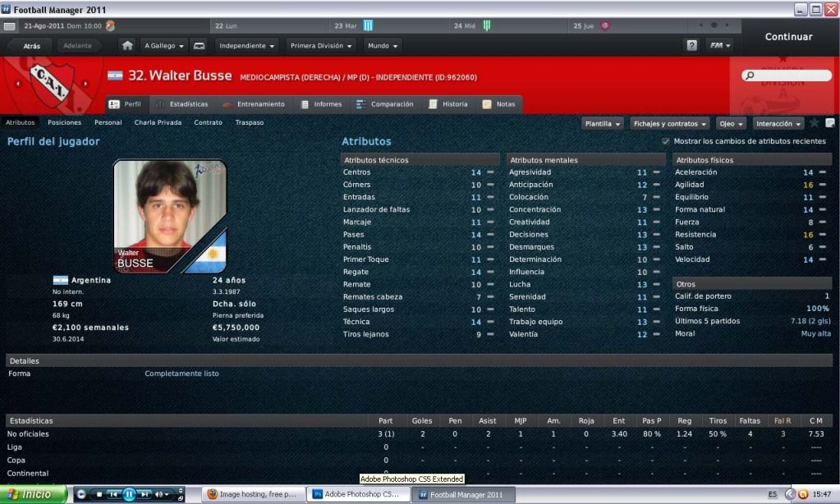The width and height of the screenshot is (840, 504).
Task: Open the Independiente club dropdown
Action: pos(246,45)
